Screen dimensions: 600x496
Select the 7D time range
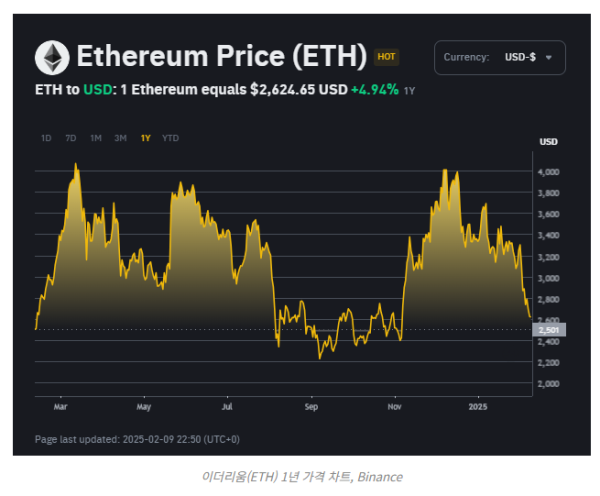pyautogui.click(x=70, y=137)
